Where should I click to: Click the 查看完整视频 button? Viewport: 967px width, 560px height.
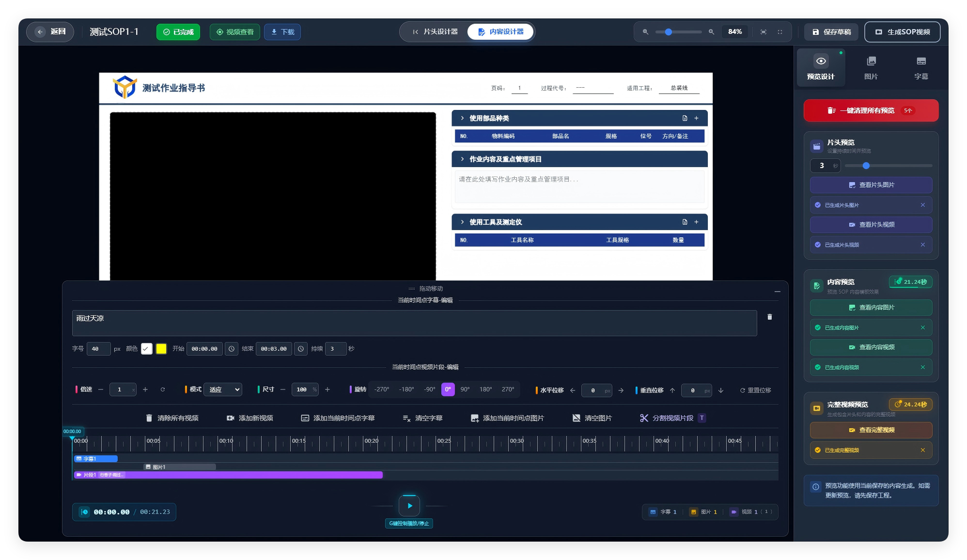tap(871, 430)
